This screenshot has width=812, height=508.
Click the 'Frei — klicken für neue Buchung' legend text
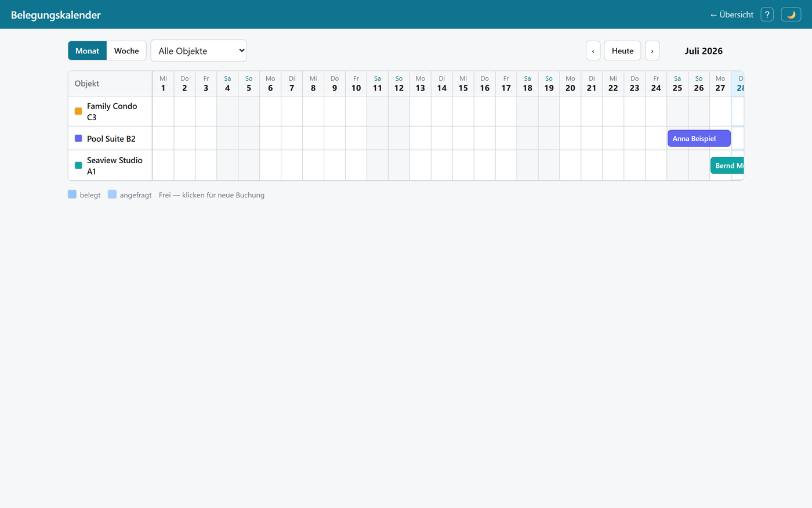click(x=212, y=195)
